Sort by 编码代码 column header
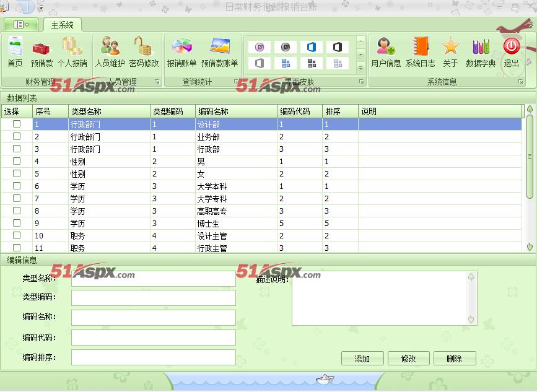The height and width of the screenshot is (392, 537). (x=300, y=111)
